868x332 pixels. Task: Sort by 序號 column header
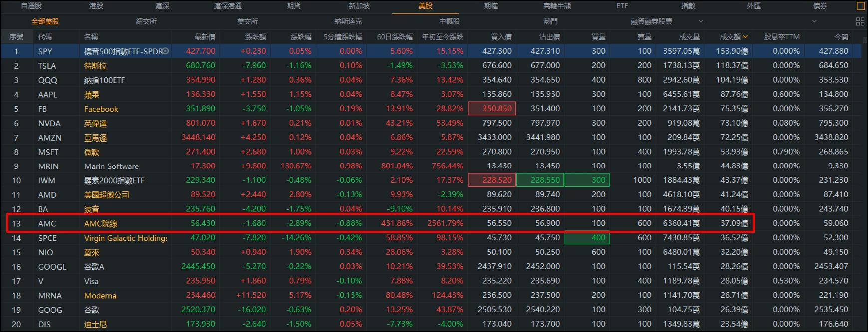pos(16,37)
